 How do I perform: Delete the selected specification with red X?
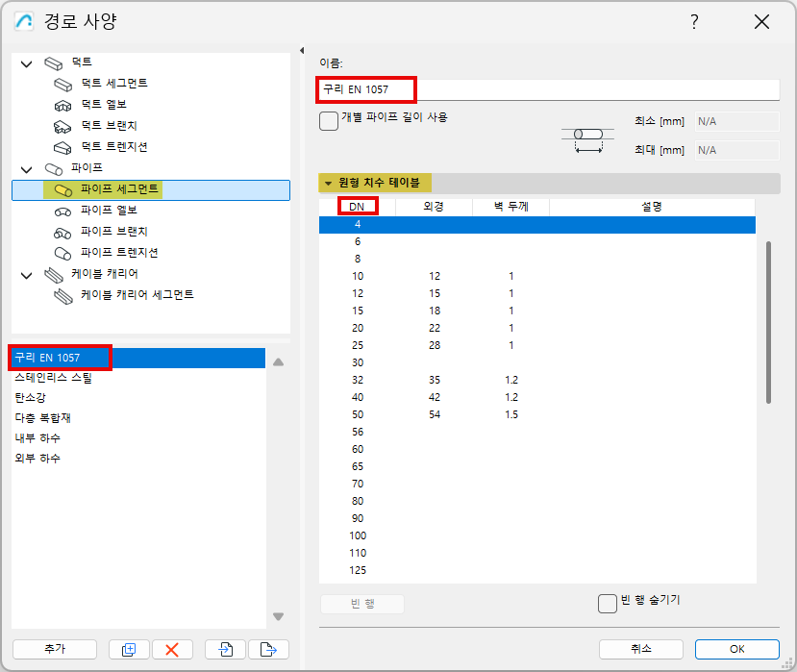coord(172,649)
